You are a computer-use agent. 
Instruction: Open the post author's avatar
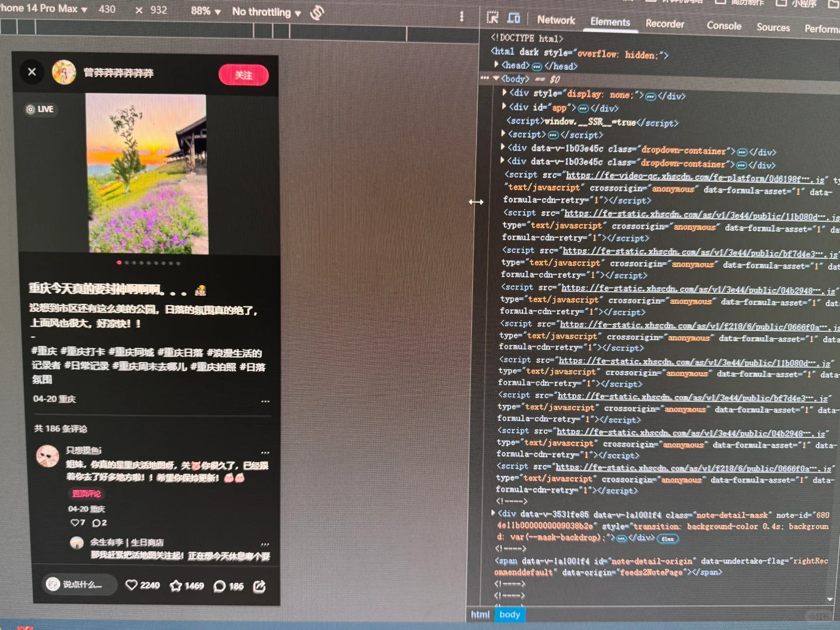pos(64,72)
